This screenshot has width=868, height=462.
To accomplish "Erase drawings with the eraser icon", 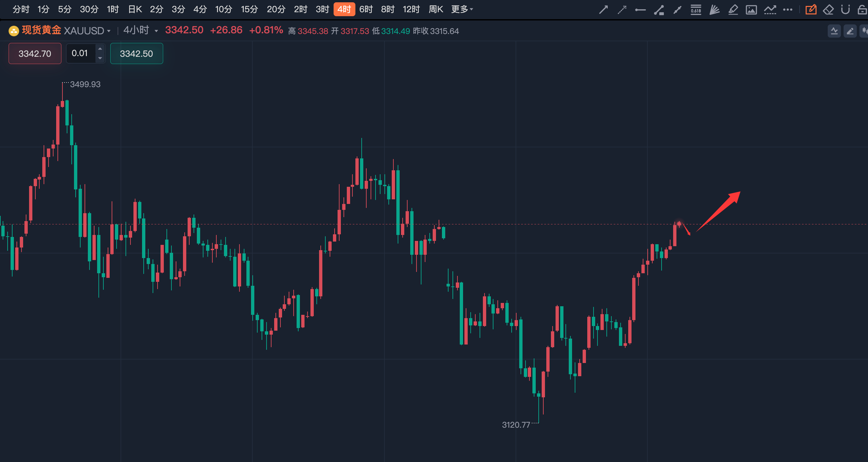I will [828, 10].
